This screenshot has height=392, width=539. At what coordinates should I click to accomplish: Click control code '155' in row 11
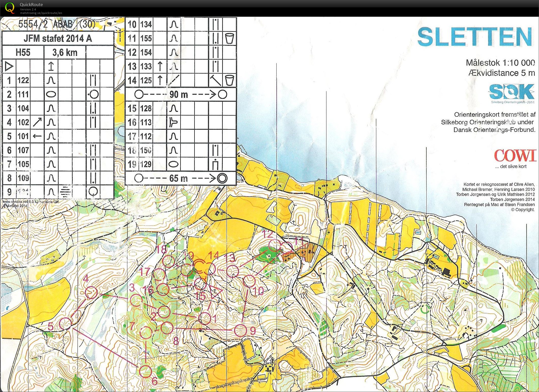click(146, 38)
